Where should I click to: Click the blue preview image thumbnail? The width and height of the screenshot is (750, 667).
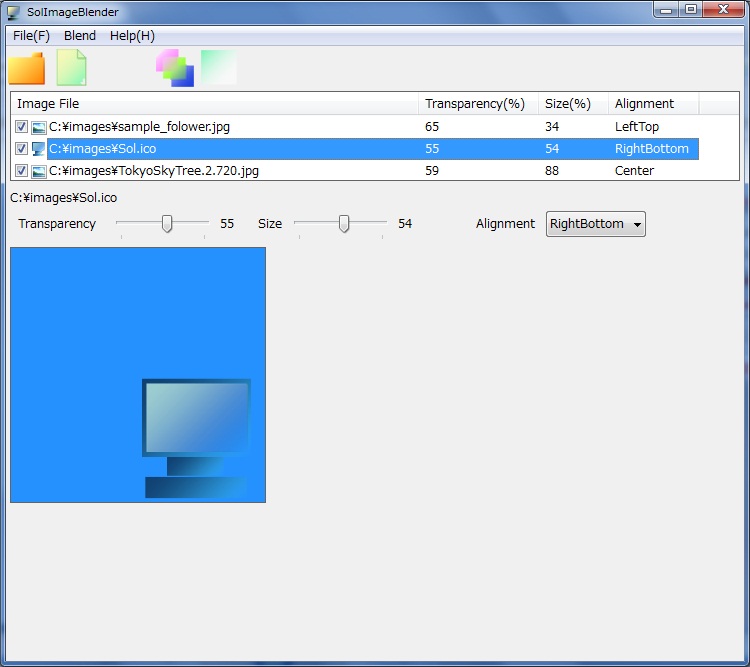tap(138, 375)
